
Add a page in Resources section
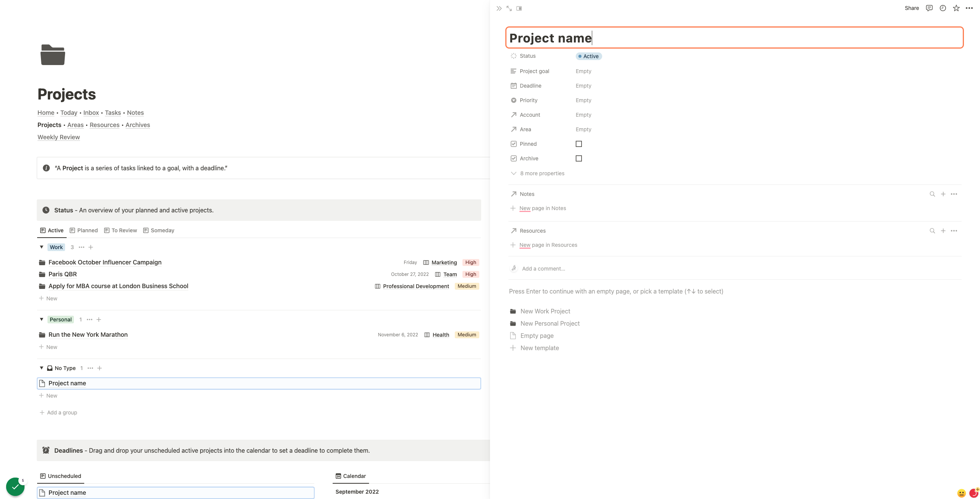coord(943,231)
